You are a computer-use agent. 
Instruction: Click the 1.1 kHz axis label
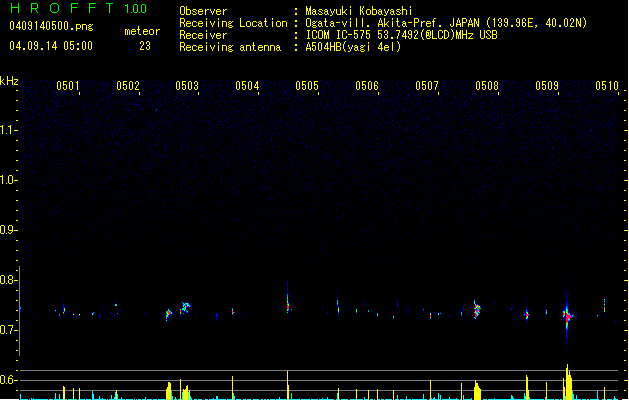pyautogui.click(x=8, y=130)
